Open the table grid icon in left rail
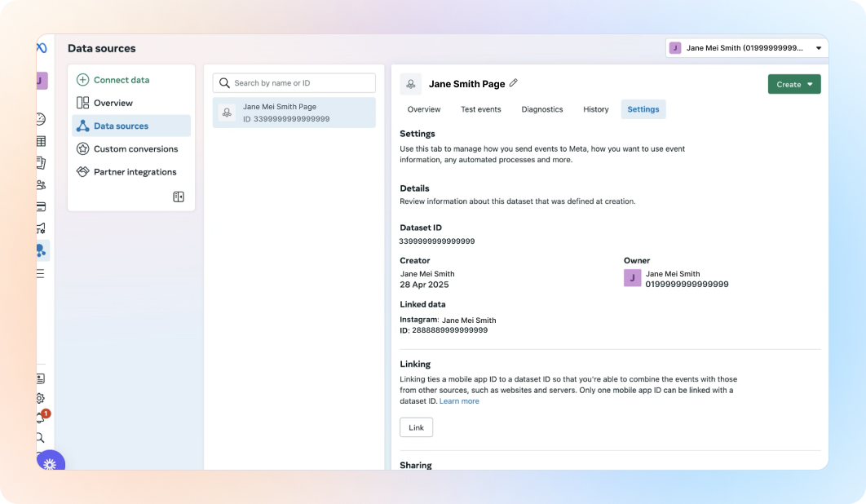Screen dimensions: 866x504 tap(41, 141)
